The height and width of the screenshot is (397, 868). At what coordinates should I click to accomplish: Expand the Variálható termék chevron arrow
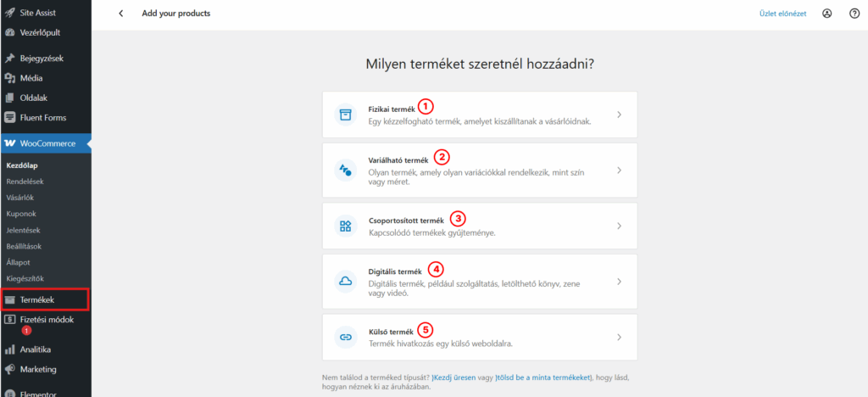click(619, 170)
